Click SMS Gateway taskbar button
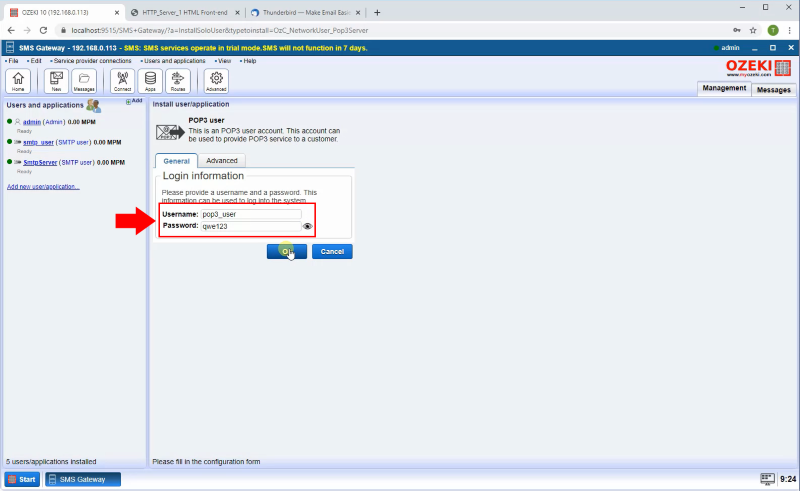Screen dimensions: 800x491 click(83, 479)
